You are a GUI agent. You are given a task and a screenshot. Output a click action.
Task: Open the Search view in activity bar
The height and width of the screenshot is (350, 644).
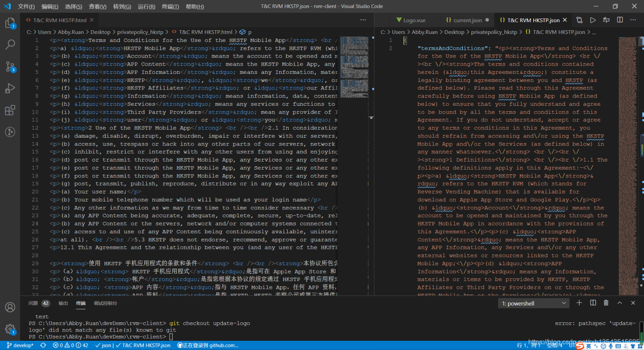pyautogui.click(x=10, y=44)
